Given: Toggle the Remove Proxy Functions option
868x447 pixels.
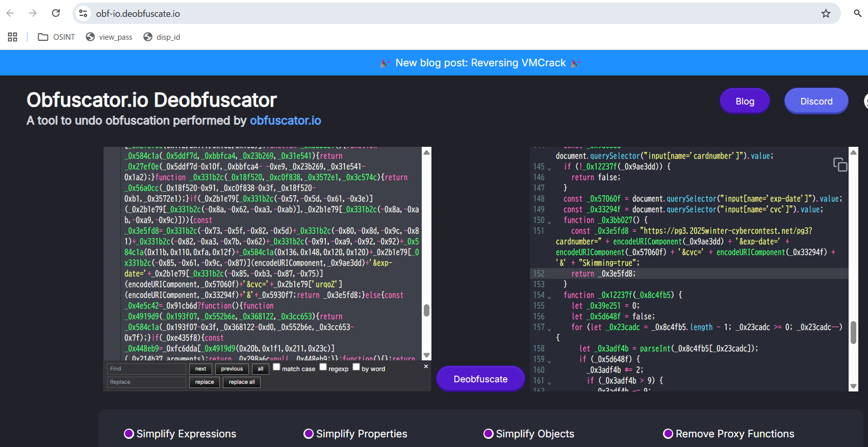Looking at the screenshot, I should pyautogui.click(x=668, y=434).
